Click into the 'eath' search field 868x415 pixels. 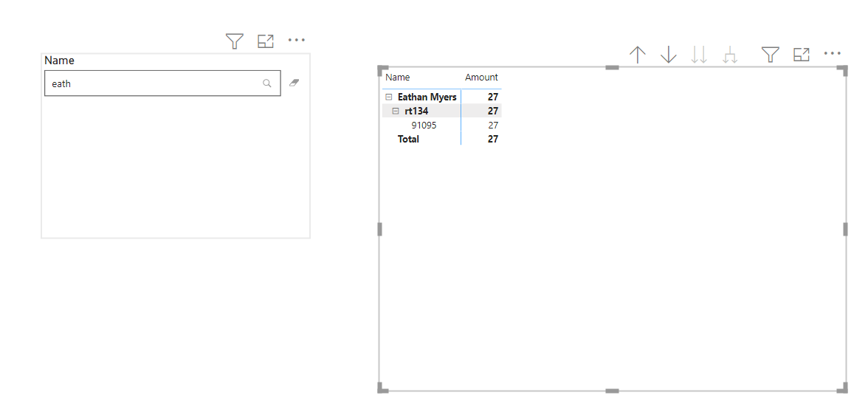162,83
